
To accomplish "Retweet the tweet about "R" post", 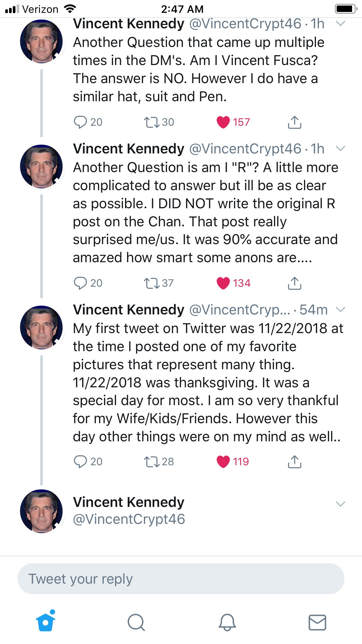I will 152,283.
